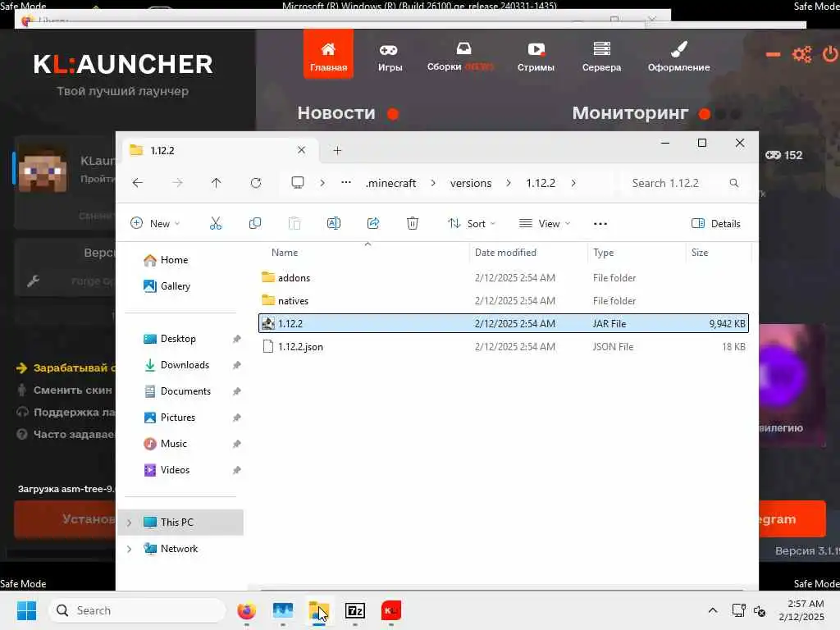Expand the chevron after versions breadcrumb
Viewport: 840px width, 630px height.
click(509, 183)
